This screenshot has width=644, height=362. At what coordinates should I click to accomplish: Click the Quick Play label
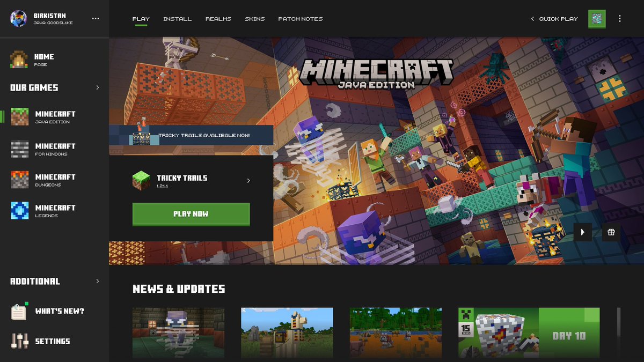pos(559,19)
